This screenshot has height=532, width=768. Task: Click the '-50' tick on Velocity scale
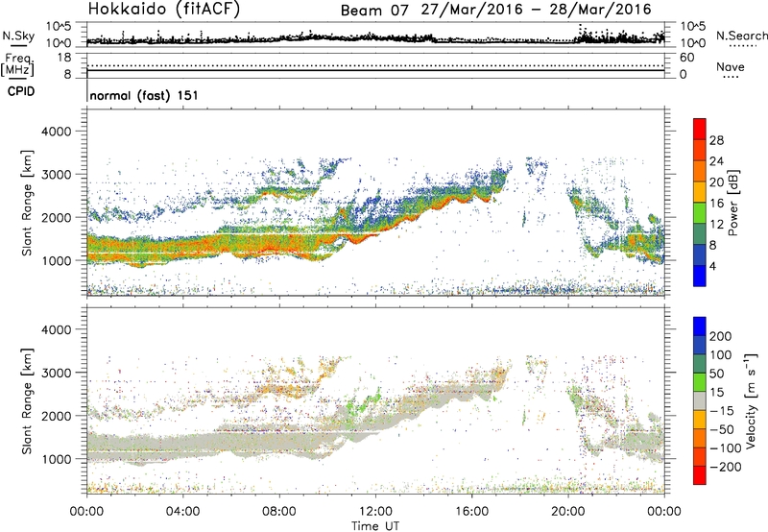(722, 430)
